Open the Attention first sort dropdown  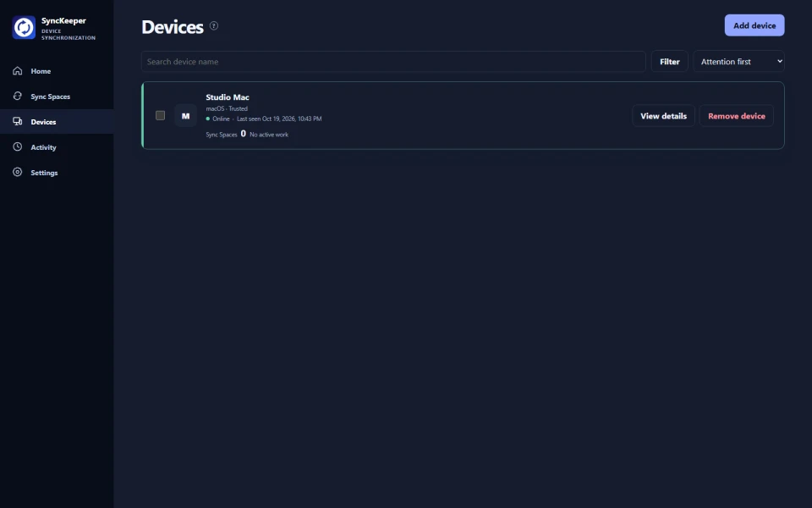(738, 61)
